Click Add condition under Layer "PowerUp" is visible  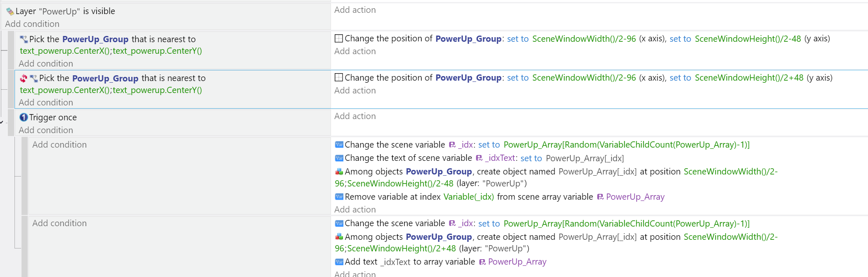(x=32, y=24)
